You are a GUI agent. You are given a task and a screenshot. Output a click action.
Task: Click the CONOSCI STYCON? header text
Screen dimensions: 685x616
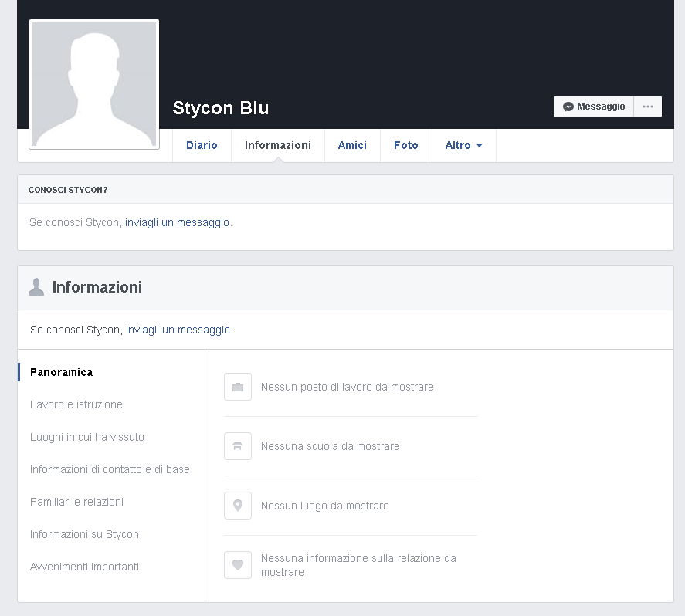pos(68,190)
